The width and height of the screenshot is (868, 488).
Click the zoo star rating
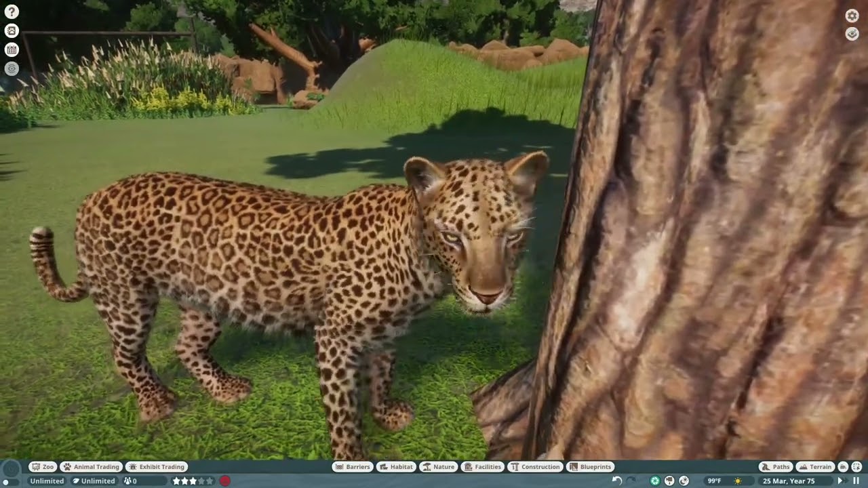pos(193,481)
